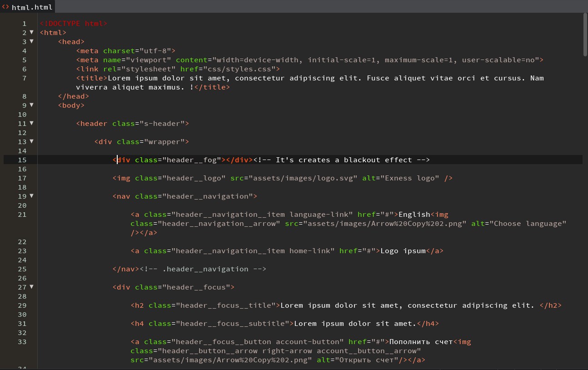Collapse the header__focus fold on line 27
This screenshot has height=370, width=588.
(31, 287)
